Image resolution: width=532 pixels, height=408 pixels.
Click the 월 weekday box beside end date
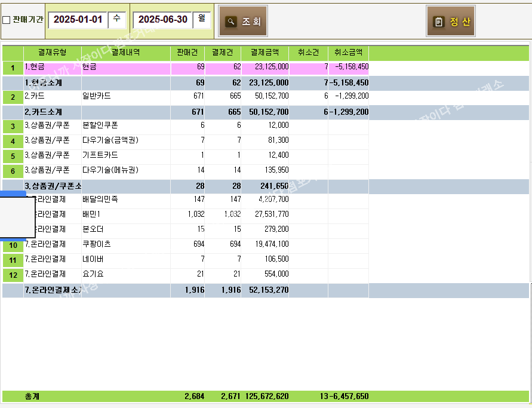coord(201,20)
